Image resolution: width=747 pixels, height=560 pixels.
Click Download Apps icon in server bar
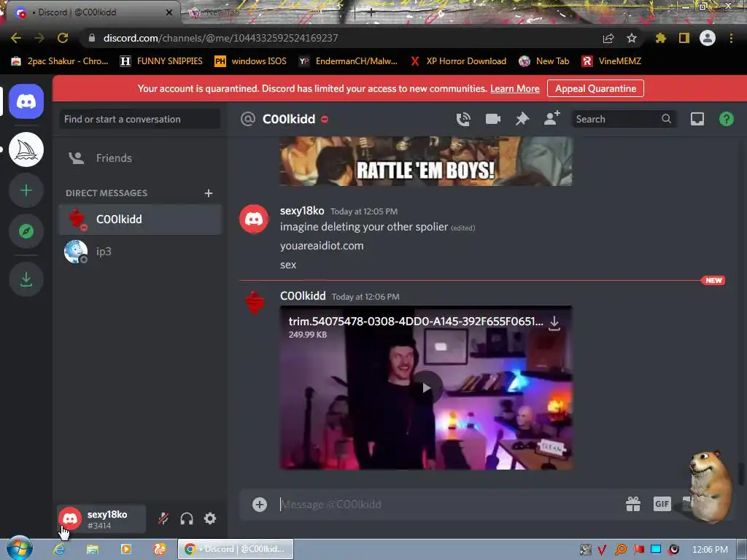(x=26, y=279)
